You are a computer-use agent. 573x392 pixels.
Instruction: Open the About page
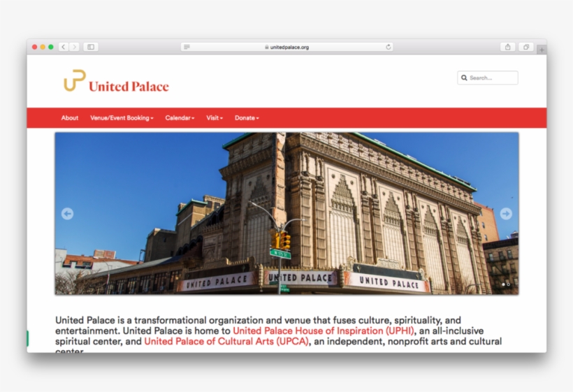click(x=69, y=117)
